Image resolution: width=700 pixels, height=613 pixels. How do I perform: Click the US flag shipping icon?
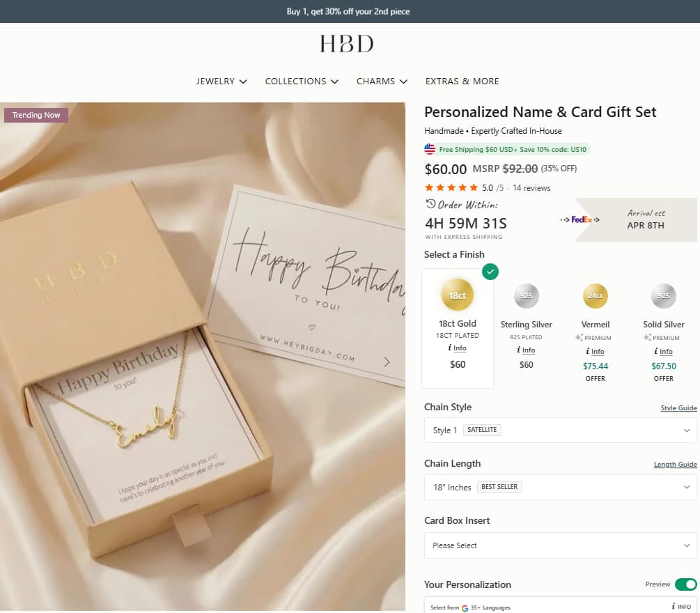pyautogui.click(x=430, y=148)
